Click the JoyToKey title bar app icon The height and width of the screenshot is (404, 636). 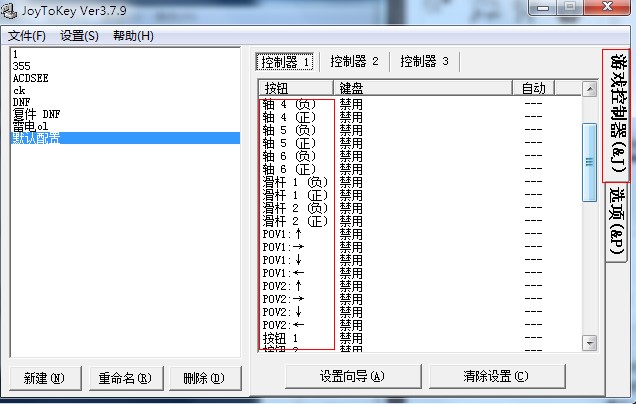click(x=8, y=10)
